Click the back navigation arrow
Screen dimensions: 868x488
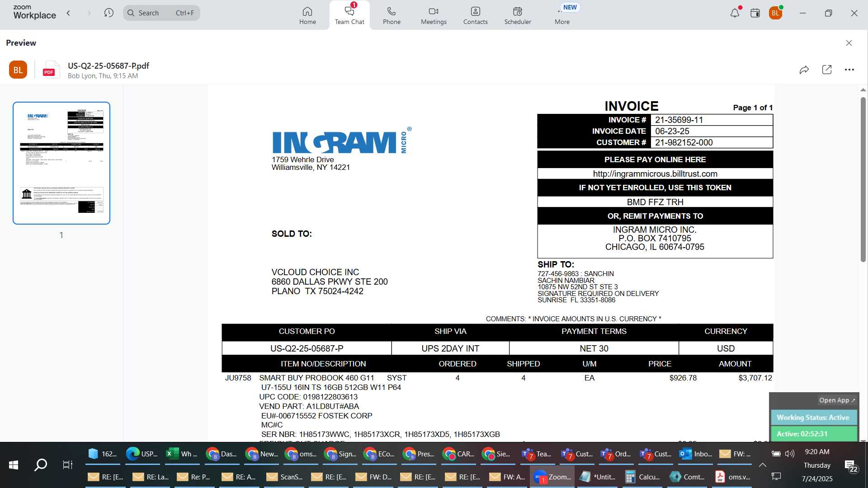(69, 13)
